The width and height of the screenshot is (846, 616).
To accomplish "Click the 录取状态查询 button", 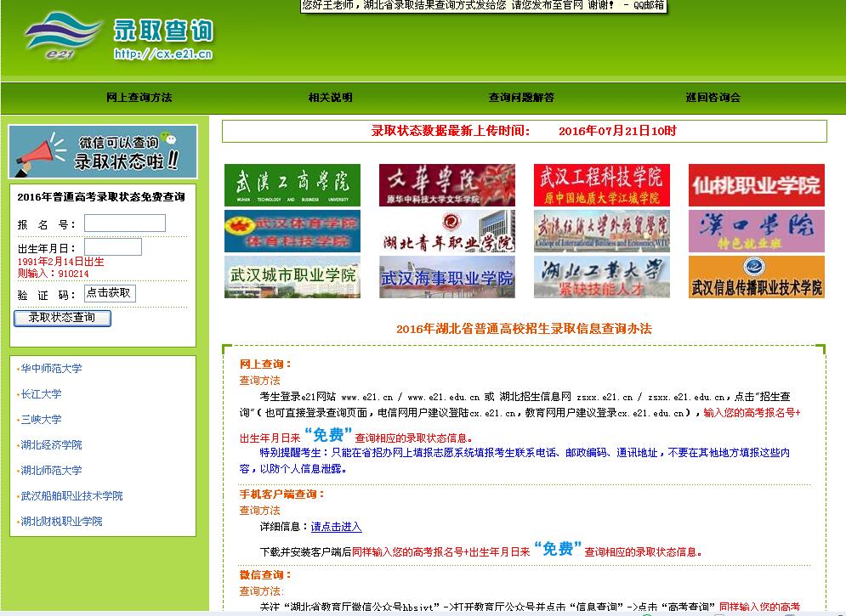I will tap(62, 318).
